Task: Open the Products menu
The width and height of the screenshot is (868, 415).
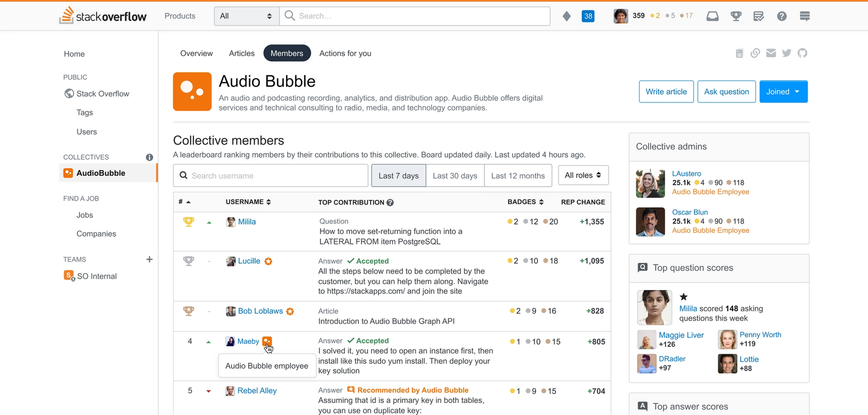Action: [x=180, y=16]
